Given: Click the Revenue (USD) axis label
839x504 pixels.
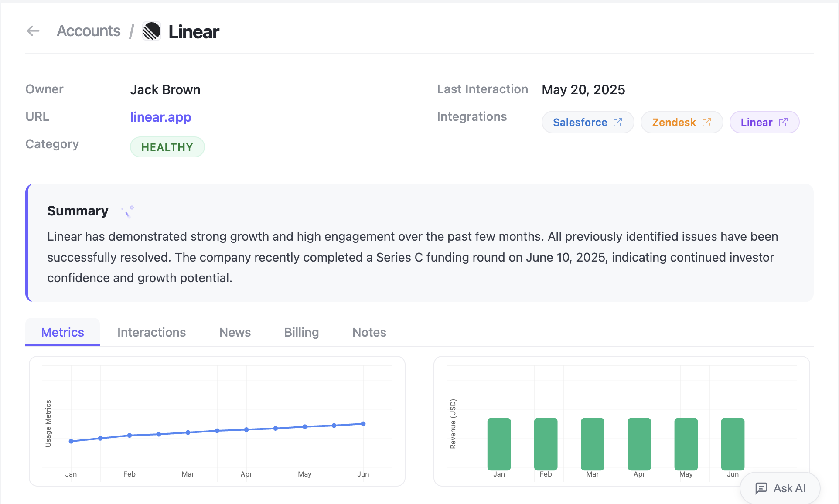Looking at the screenshot, I should click(453, 424).
